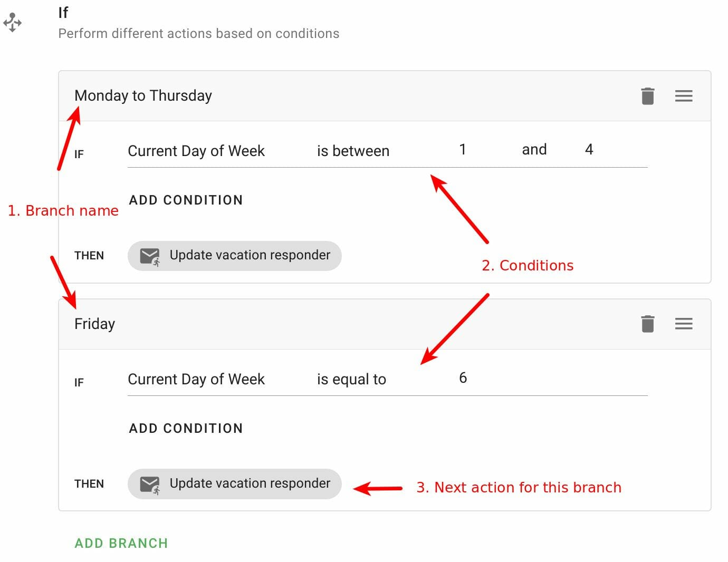Open the 'is between' operator dropdown
This screenshot has width=728, height=562.
click(x=353, y=151)
